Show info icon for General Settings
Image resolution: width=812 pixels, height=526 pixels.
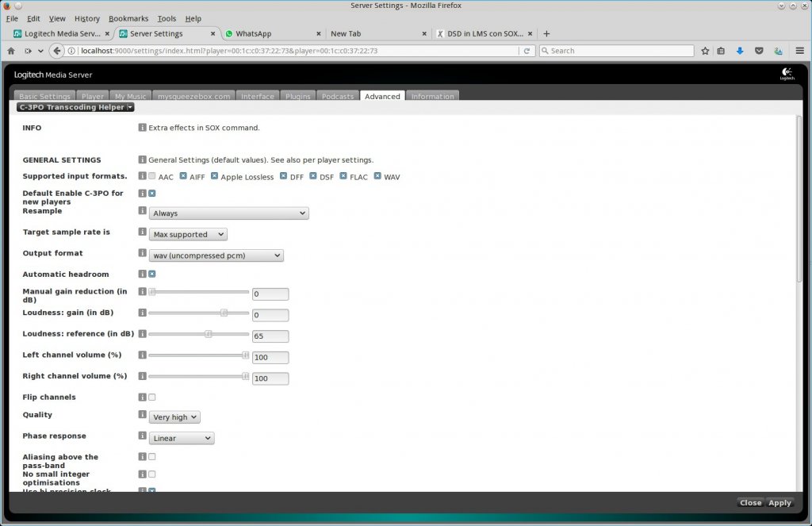click(142, 159)
